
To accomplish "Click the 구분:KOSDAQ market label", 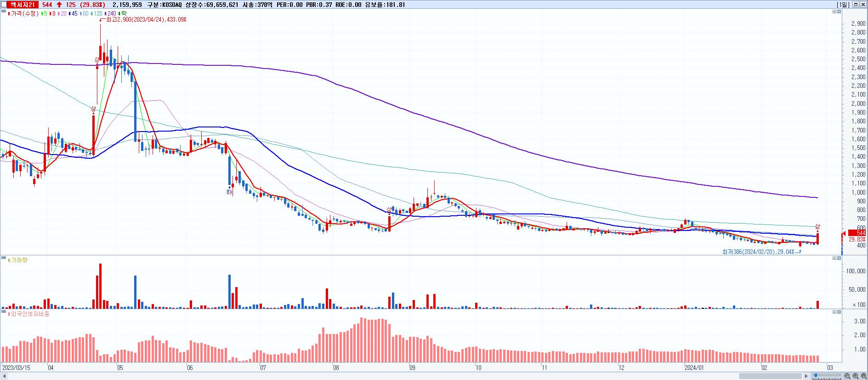I will click(x=164, y=5).
